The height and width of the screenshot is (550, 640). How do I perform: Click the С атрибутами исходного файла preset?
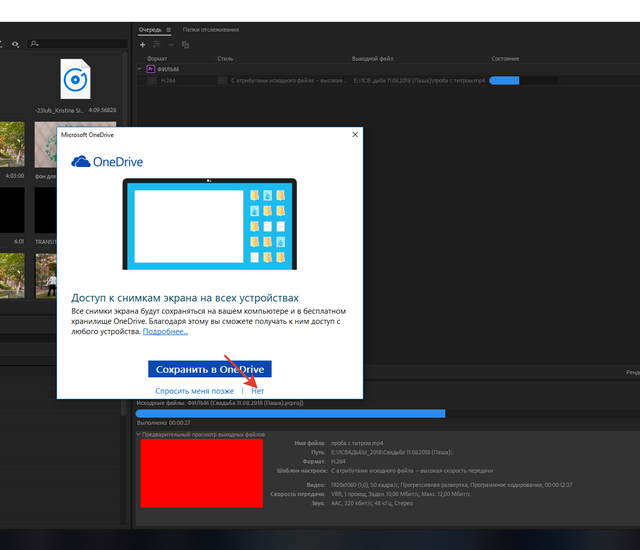289,81
